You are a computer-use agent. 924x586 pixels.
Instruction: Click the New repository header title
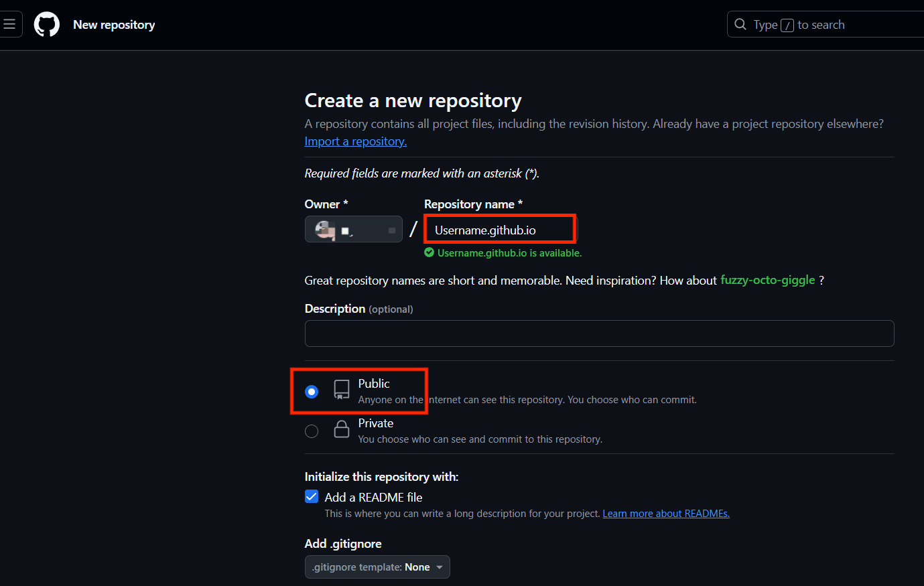pyautogui.click(x=114, y=25)
